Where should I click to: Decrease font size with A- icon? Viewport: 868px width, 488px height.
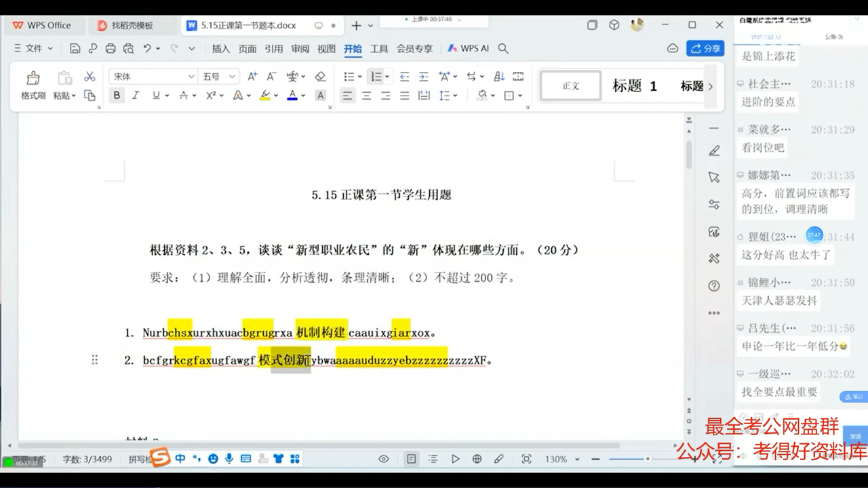pos(271,77)
